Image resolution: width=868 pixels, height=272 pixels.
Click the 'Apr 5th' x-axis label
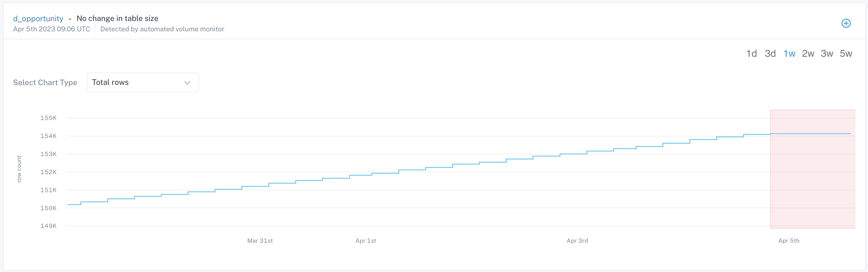789,241
